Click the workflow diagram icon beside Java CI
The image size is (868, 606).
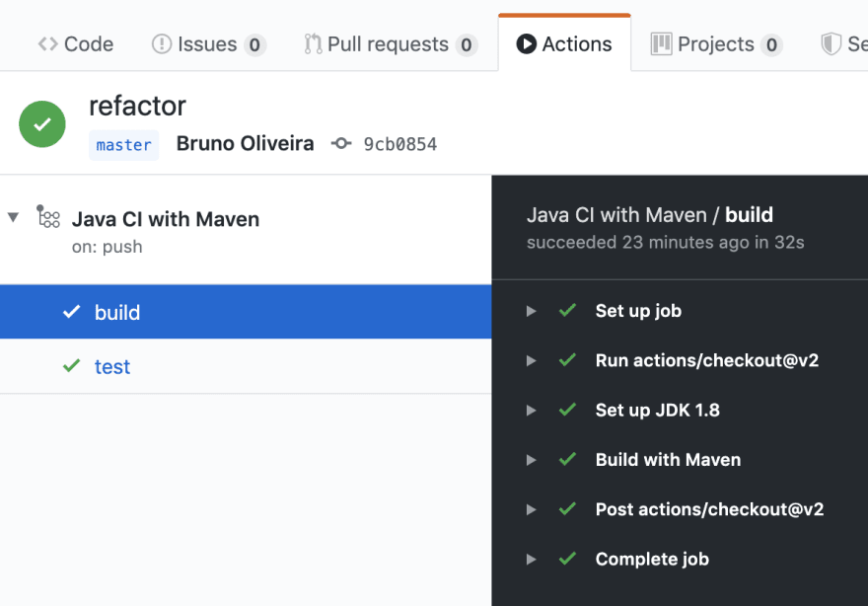(48, 216)
